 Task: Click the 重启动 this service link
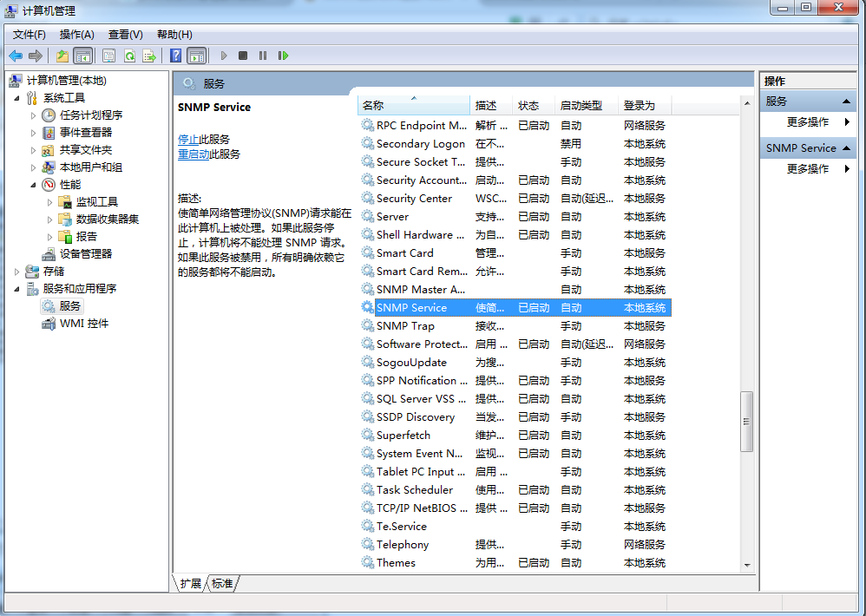click(x=194, y=154)
